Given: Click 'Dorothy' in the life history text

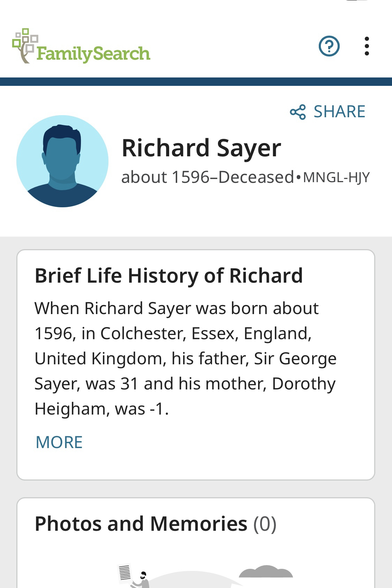Looking at the screenshot, I should pyautogui.click(x=303, y=384).
